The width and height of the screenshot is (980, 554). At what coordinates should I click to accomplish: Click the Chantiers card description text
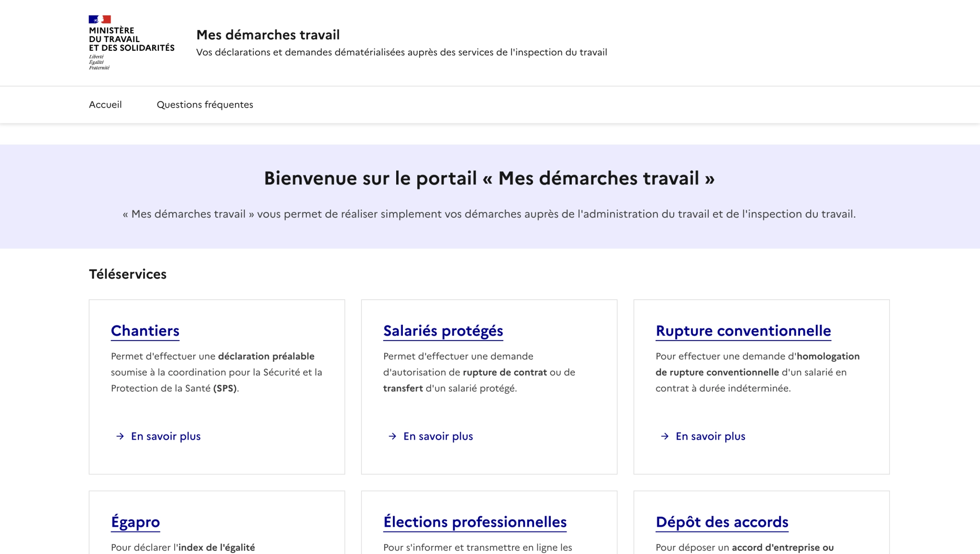click(x=216, y=372)
